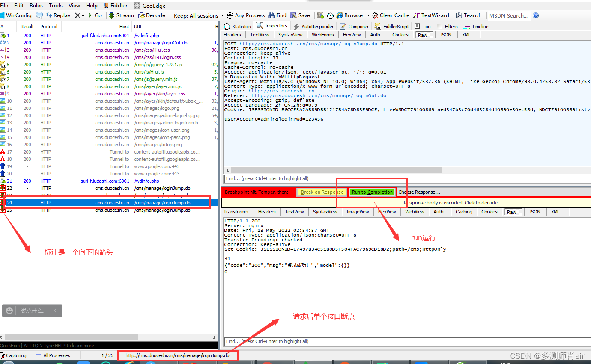Screen dimensions: 591x364
Task: Open Find sessions with binoculars icon
Action: point(277,15)
